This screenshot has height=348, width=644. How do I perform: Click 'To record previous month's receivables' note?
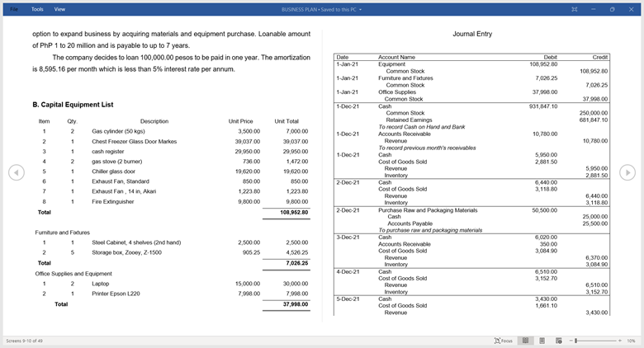(x=427, y=148)
